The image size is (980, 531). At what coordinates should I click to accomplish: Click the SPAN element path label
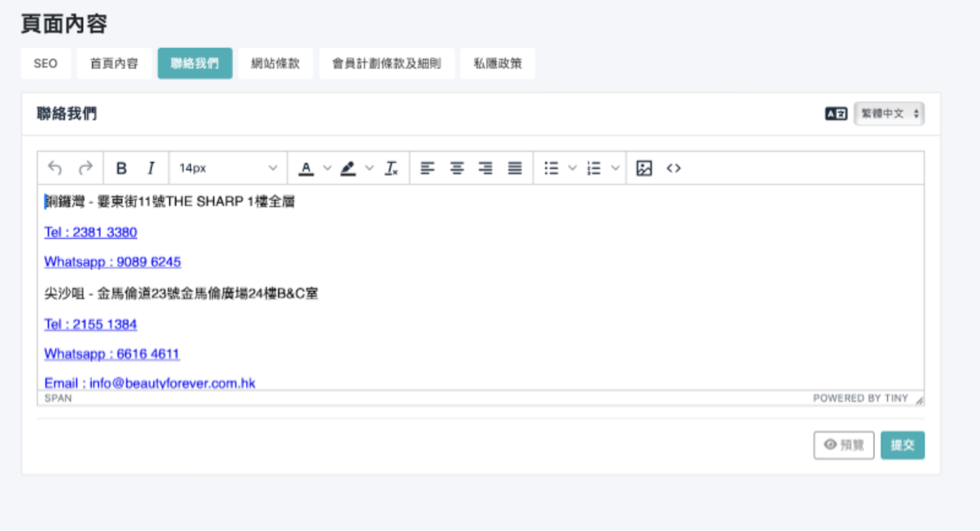pyautogui.click(x=58, y=398)
